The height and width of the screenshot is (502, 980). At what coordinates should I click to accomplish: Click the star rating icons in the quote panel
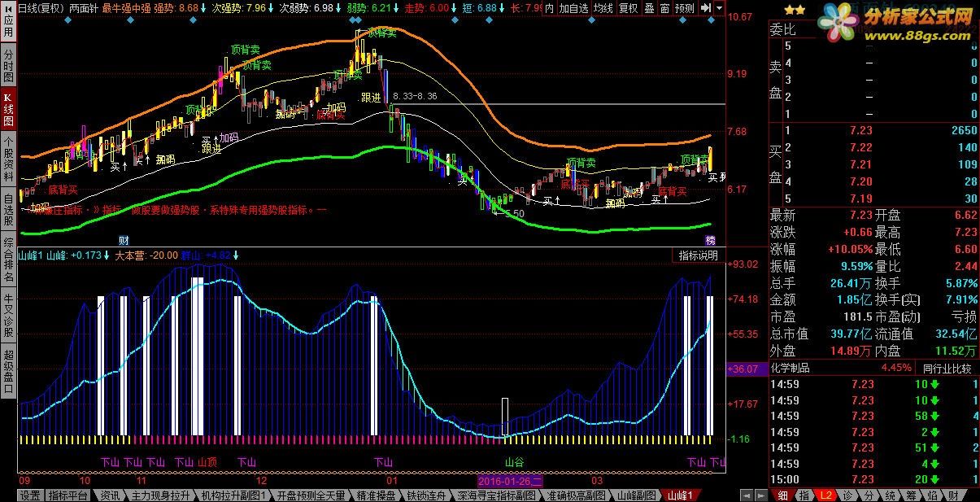(795, 10)
